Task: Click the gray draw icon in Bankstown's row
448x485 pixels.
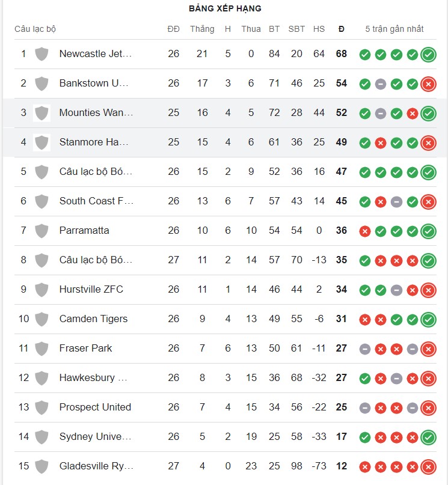Action: [x=381, y=84]
